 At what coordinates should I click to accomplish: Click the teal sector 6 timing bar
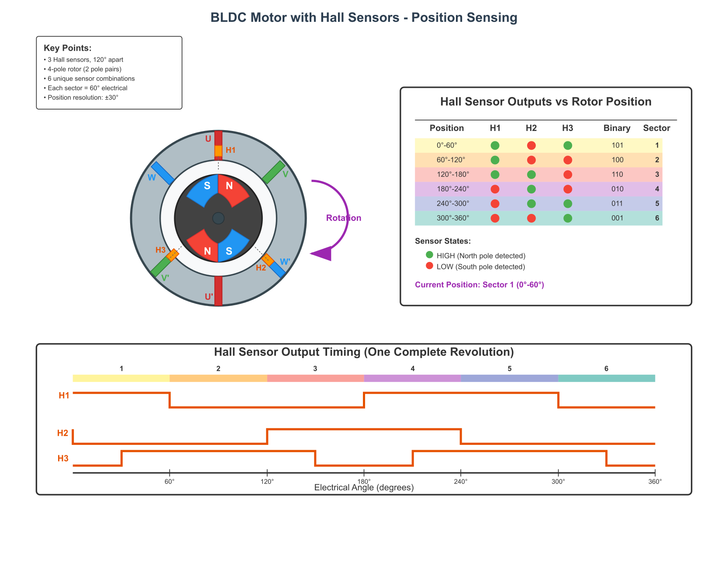tap(607, 378)
